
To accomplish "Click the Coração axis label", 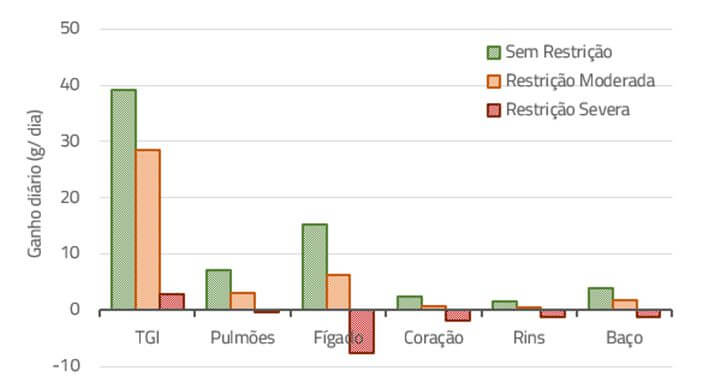I will pos(433,338).
